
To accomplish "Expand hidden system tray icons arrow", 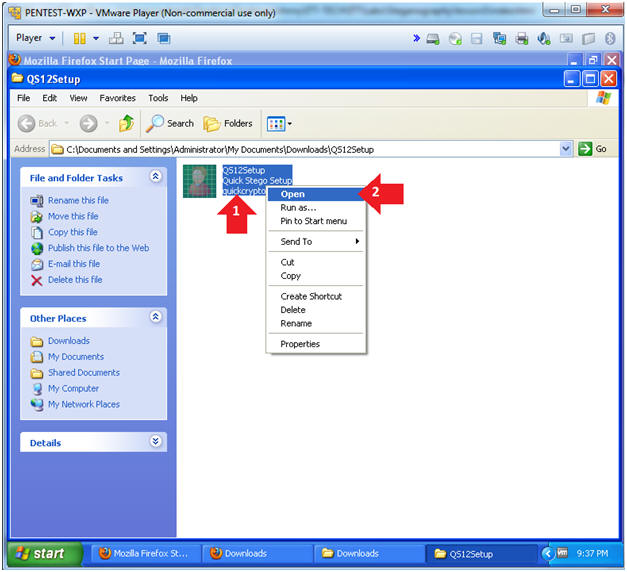I will click(547, 554).
